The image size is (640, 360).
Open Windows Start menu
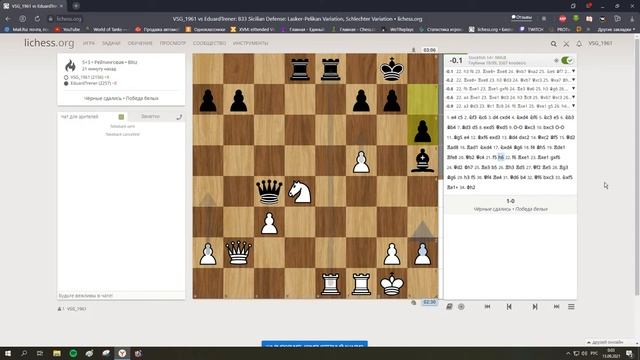point(7,353)
